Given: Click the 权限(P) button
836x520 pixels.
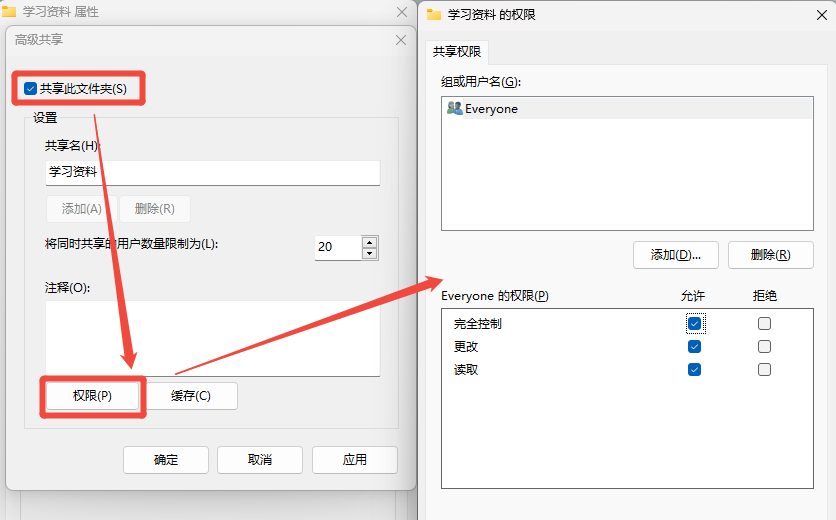Looking at the screenshot, I should coord(92,396).
